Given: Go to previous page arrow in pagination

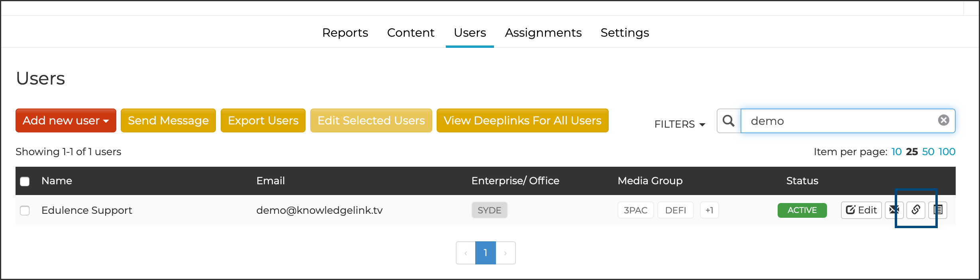Looking at the screenshot, I should pyautogui.click(x=466, y=253).
